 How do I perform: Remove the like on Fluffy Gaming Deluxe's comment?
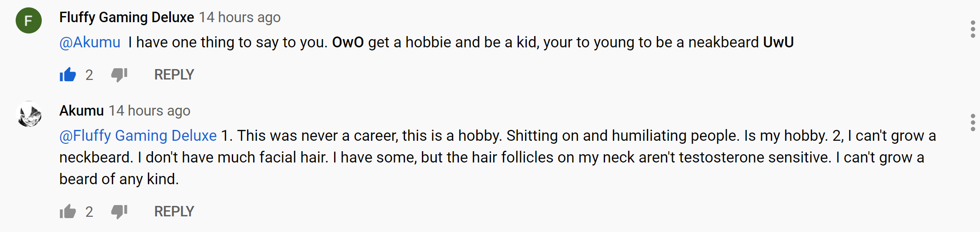click(68, 75)
